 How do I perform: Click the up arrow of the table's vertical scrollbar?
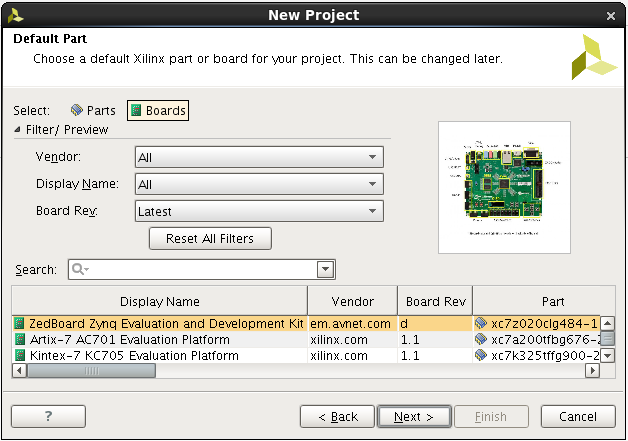(x=608, y=323)
